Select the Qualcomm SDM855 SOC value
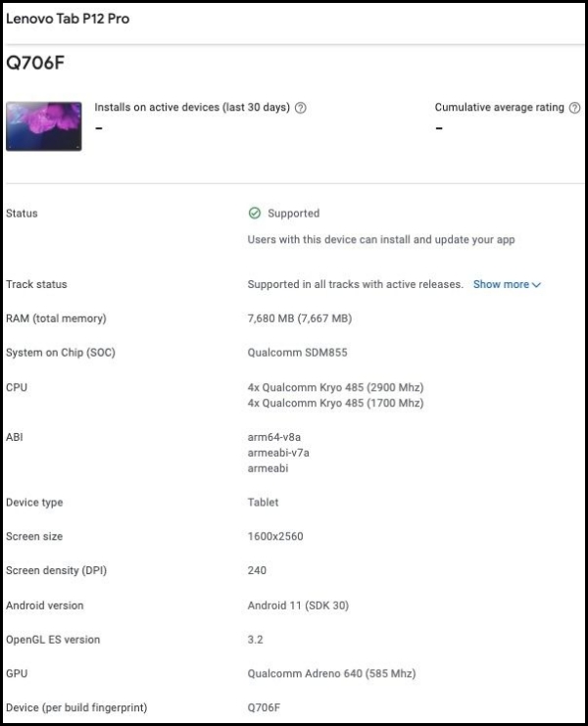The width and height of the screenshot is (588, 726). (x=297, y=353)
